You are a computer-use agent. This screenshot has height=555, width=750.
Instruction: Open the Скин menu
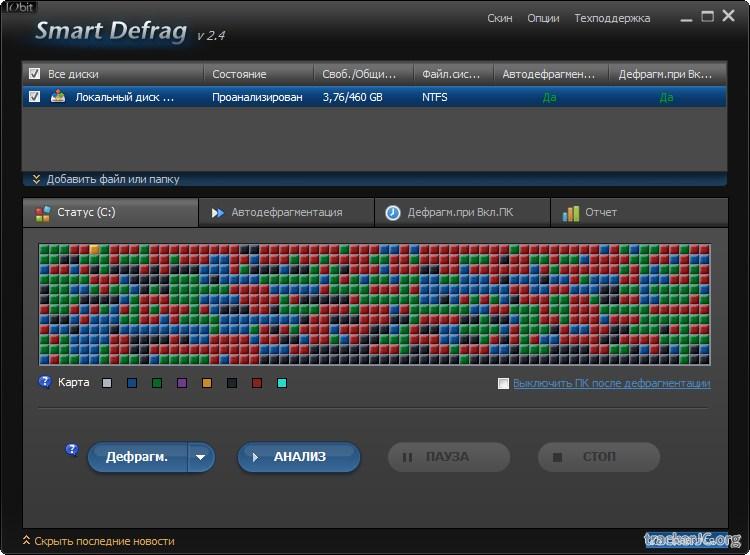point(500,18)
